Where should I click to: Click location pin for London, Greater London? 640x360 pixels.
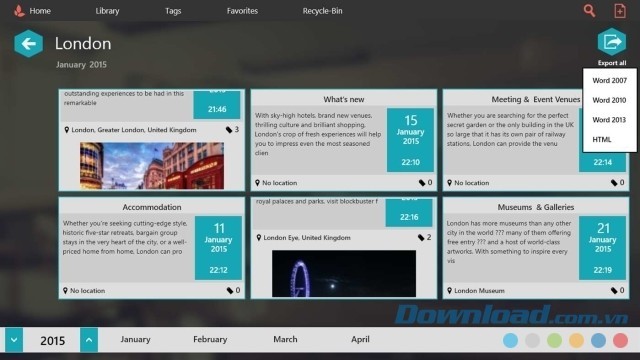67,130
